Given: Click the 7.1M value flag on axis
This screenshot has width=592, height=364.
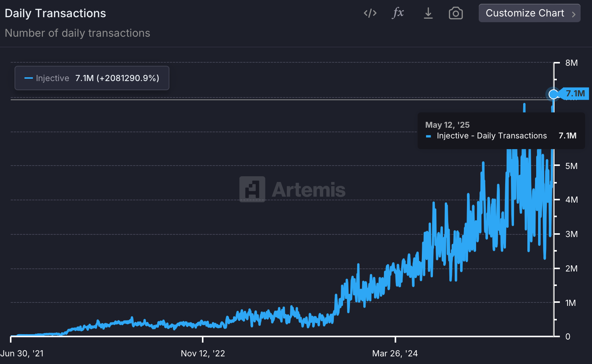Looking at the screenshot, I should coord(574,94).
